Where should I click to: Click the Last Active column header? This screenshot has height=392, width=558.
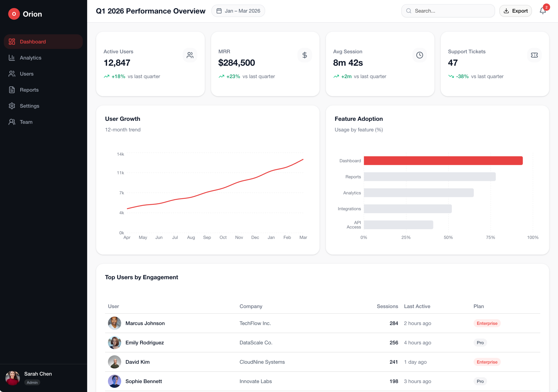coord(417,306)
